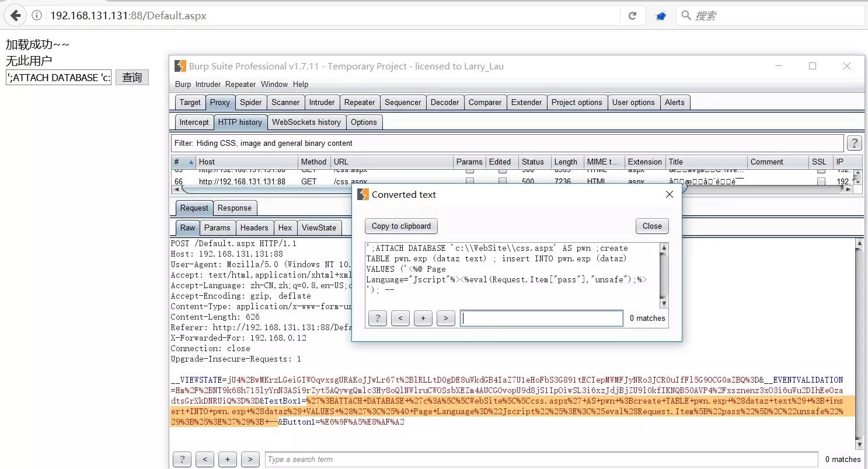Switch to the Proxy tab
Screen dimensions: 868x469
tap(220, 102)
